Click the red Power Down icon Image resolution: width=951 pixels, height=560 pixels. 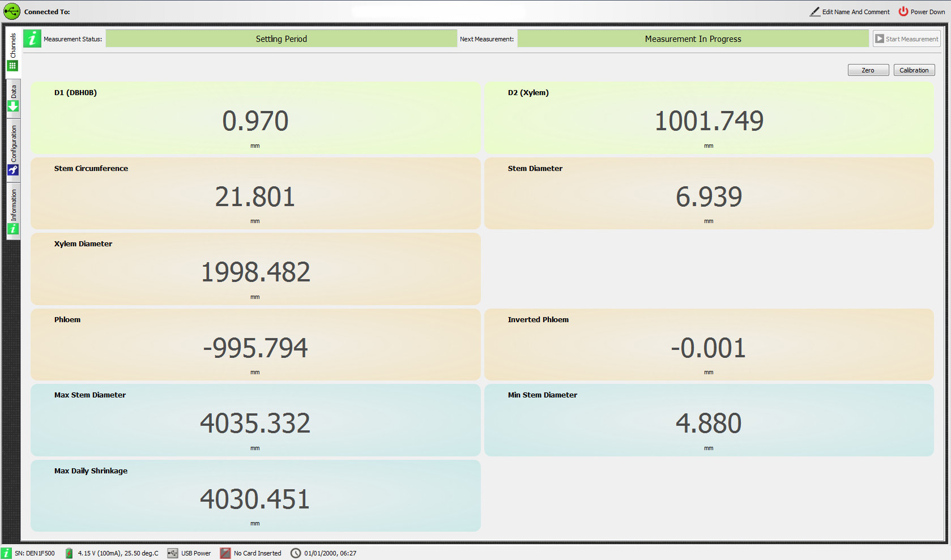pyautogui.click(x=903, y=12)
